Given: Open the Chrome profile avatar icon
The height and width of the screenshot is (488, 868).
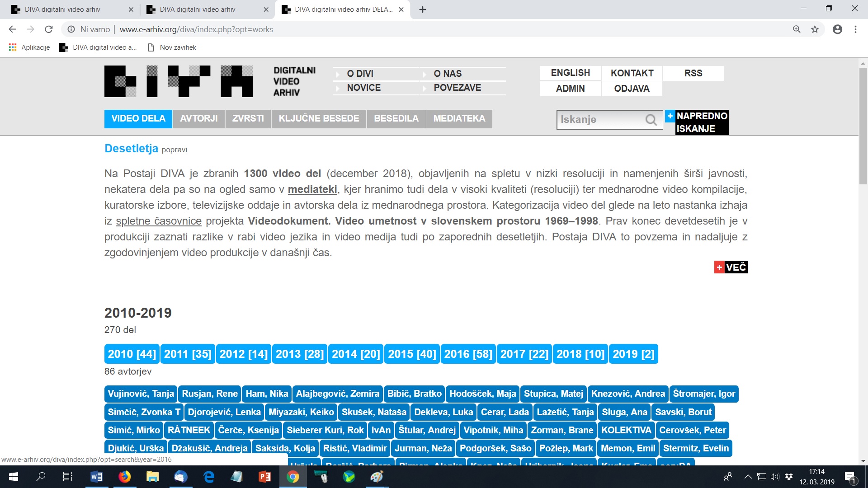Looking at the screenshot, I should (x=837, y=29).
